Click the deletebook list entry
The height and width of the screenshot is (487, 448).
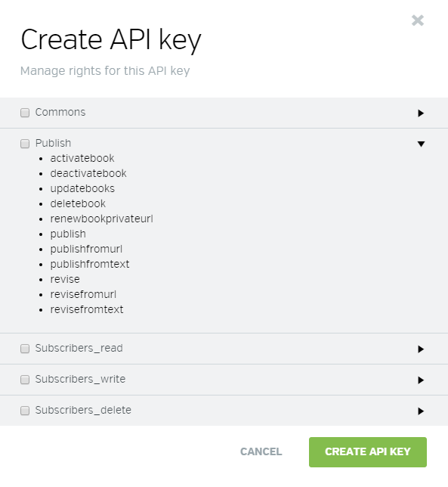[x=78, y=203]
